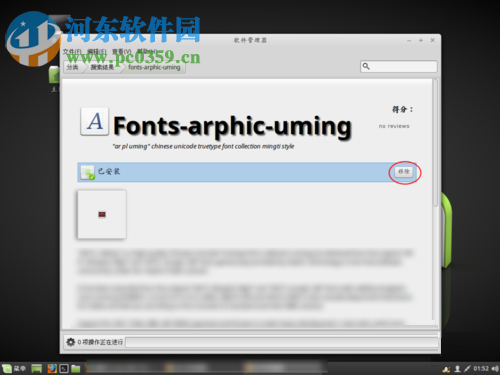This screenshot has width=500, height=375.
Task: Open the 编辑(E) menu
Action: point(97,52)
